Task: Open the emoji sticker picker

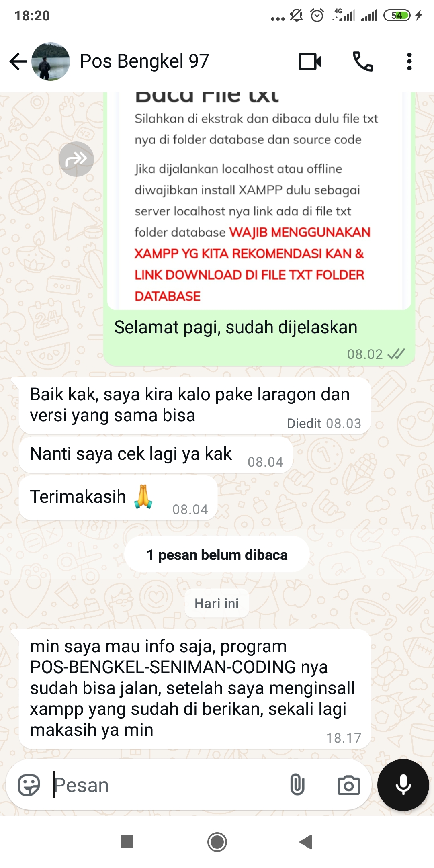Action: click(x=29, y=785)
